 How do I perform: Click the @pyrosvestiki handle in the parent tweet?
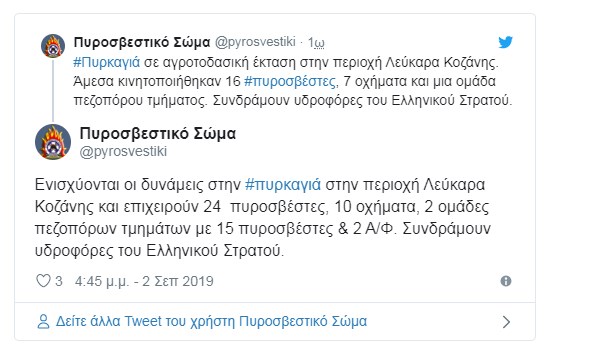click(255, 42)
